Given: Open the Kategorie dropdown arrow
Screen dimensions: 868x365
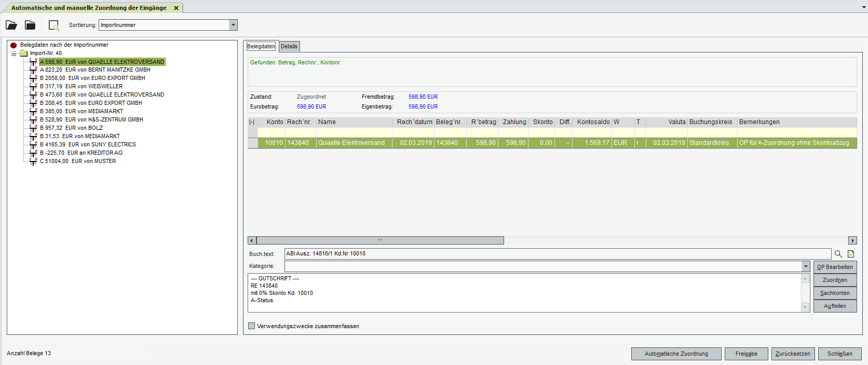Looking at the screenshot, I should coord(806,266).
